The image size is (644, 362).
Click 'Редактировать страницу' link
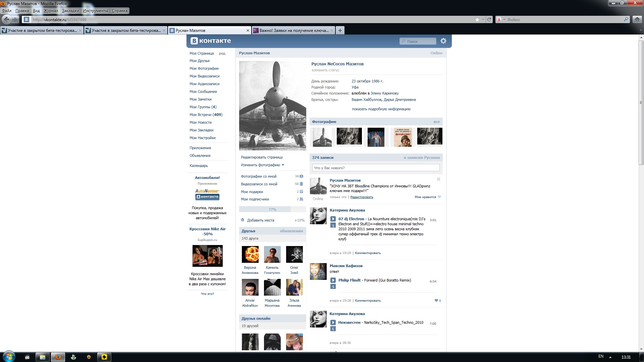coord(262,157)
